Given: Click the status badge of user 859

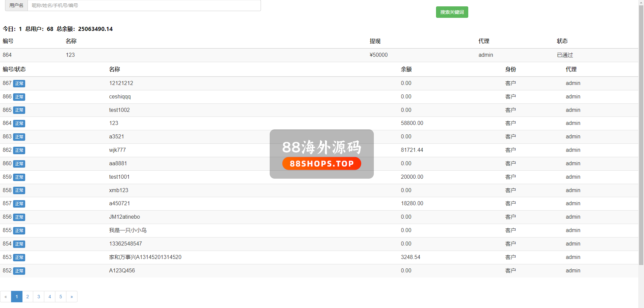Looking at the screenshot, I should coord(19,177).
